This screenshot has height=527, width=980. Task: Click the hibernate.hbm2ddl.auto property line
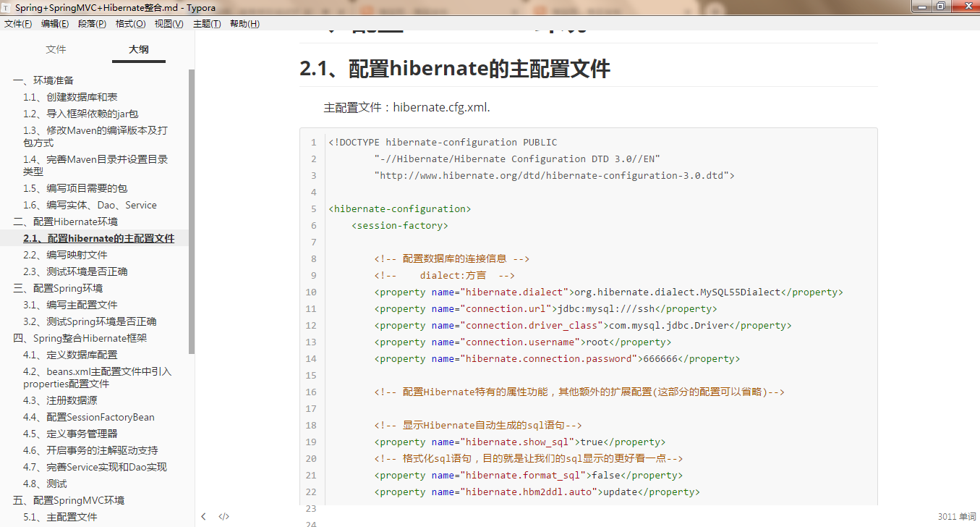coord(537,492)
